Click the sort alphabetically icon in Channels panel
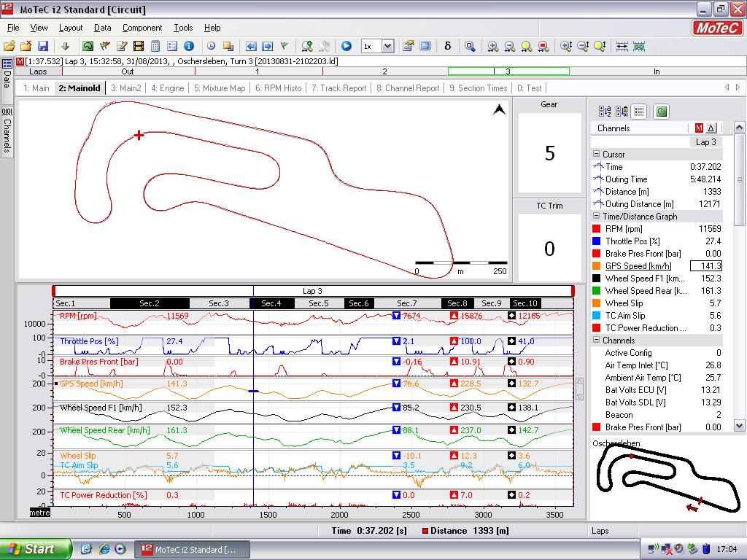 pos(605,112)
